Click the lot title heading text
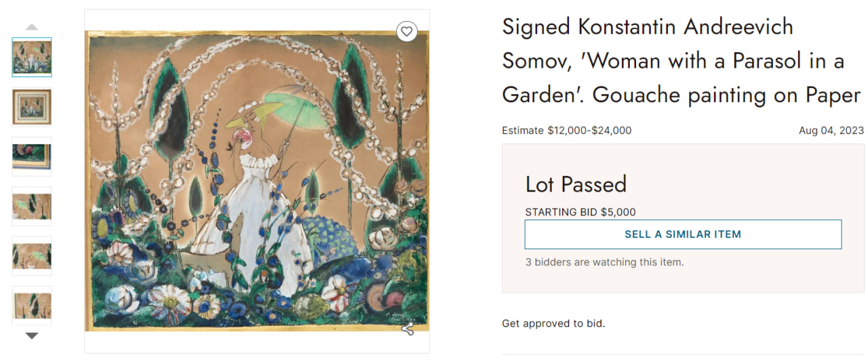The image size is (868, 361). tap(681, 61)
